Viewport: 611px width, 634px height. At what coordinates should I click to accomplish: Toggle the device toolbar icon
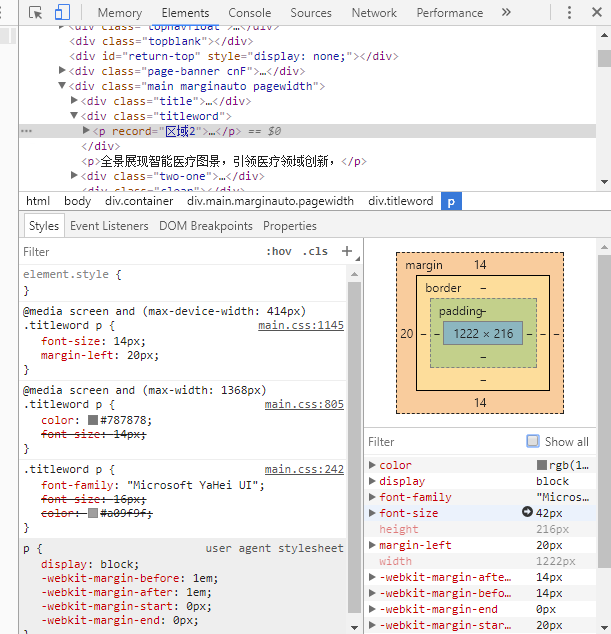click(x=62, y=13)
